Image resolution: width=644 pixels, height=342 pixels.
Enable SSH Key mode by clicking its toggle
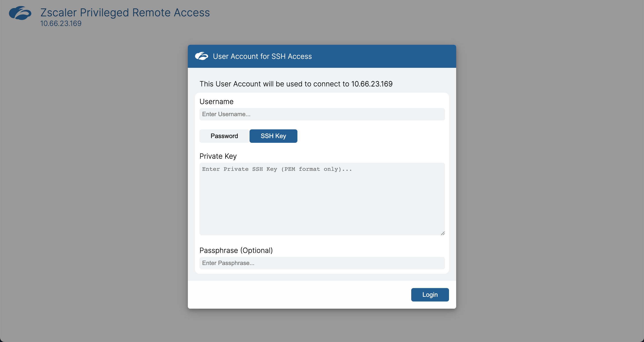tap(273, 136)
